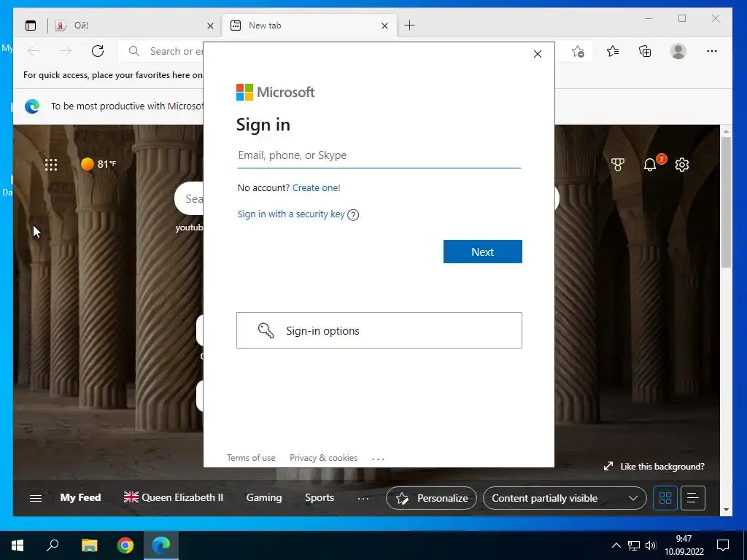Select the Sports feed tab
Image resolution: width=747 pixels, height=560 pixels.
click(320, 497)
